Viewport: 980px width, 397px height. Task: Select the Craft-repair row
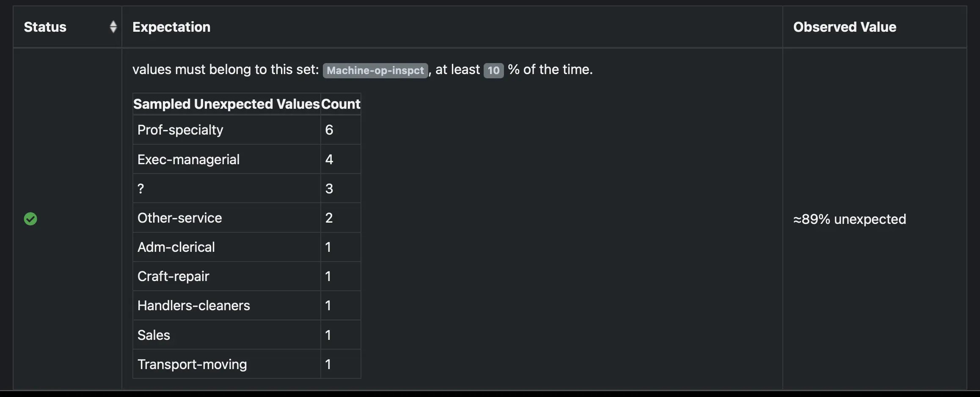(x=247, y=276)
